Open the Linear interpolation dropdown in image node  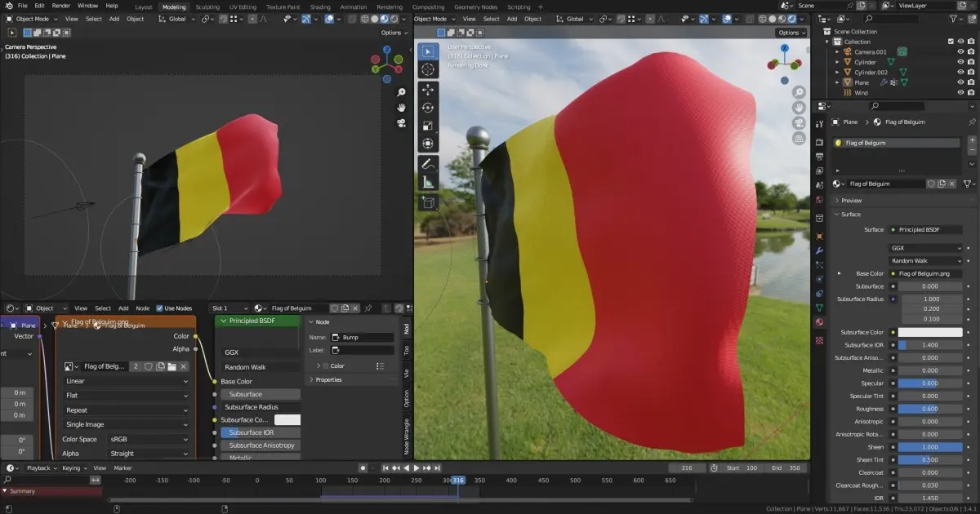click(x=127, y=381)
